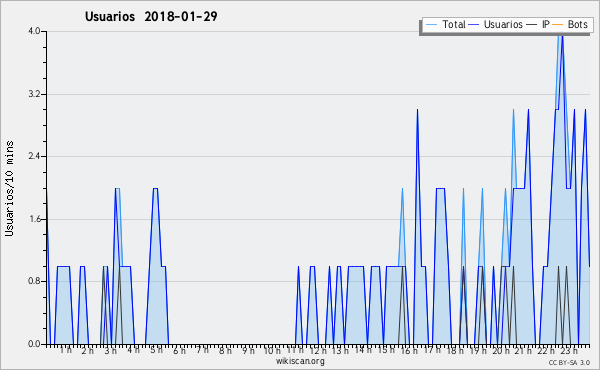The image size is (600, 370).
Task: Select the 'Total' legend entry
Action: (x=454, y=24)
